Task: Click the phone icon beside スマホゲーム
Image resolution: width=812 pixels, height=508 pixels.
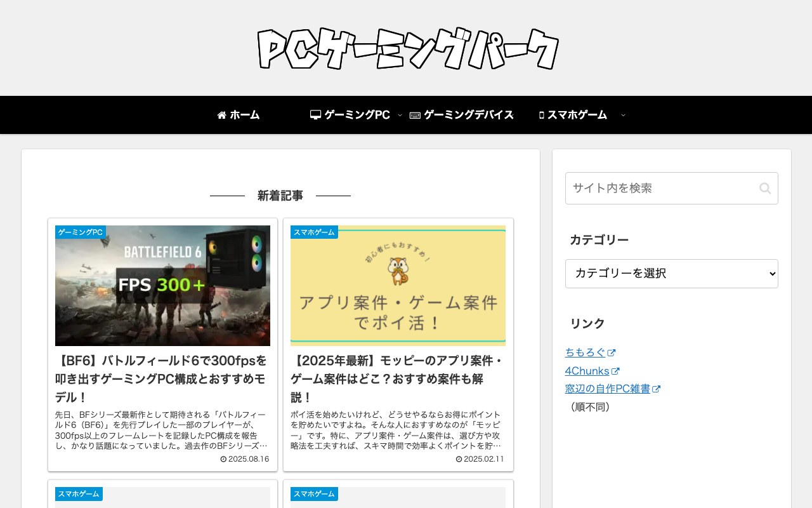Action: 541,115
